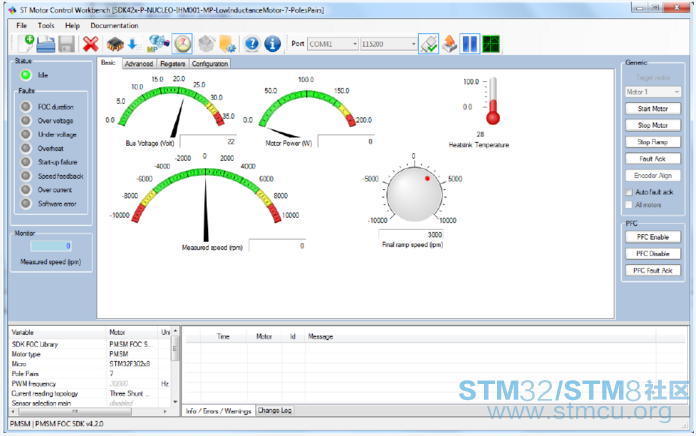The image size is (696, 436).
Task: Click the Time column header
Action: pos(223,337)
